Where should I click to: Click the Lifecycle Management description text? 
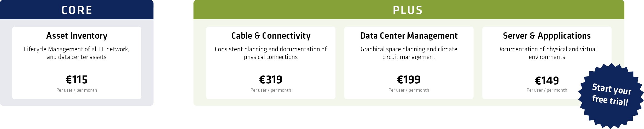point(77,53)
